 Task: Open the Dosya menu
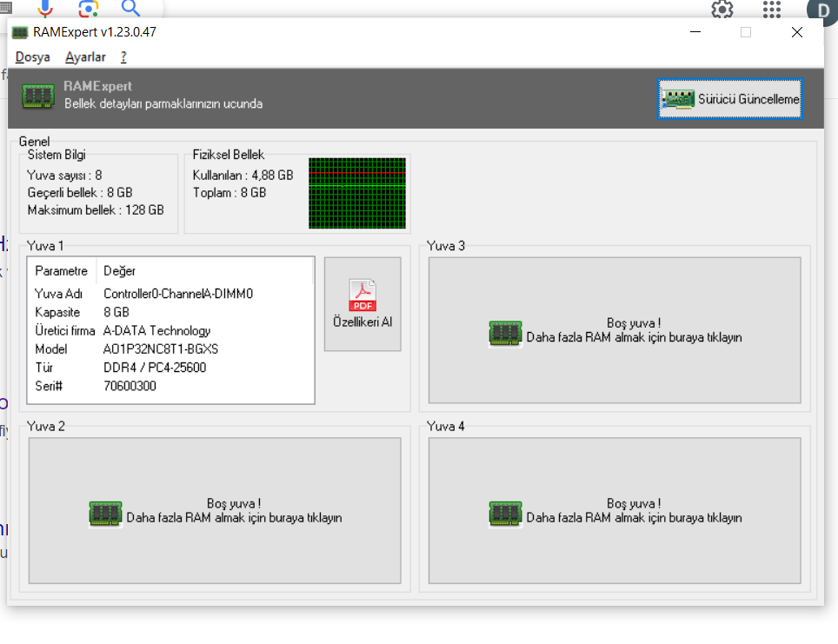click(x=33, y=56)
